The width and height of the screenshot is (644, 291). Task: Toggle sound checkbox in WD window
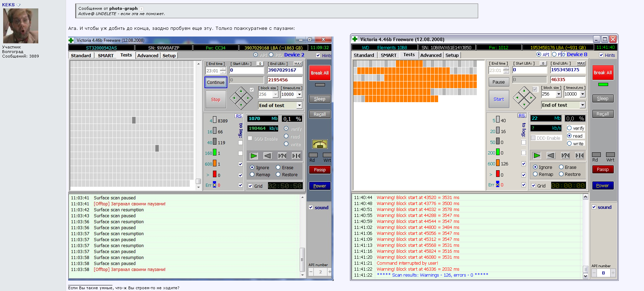tap(594, 207)
